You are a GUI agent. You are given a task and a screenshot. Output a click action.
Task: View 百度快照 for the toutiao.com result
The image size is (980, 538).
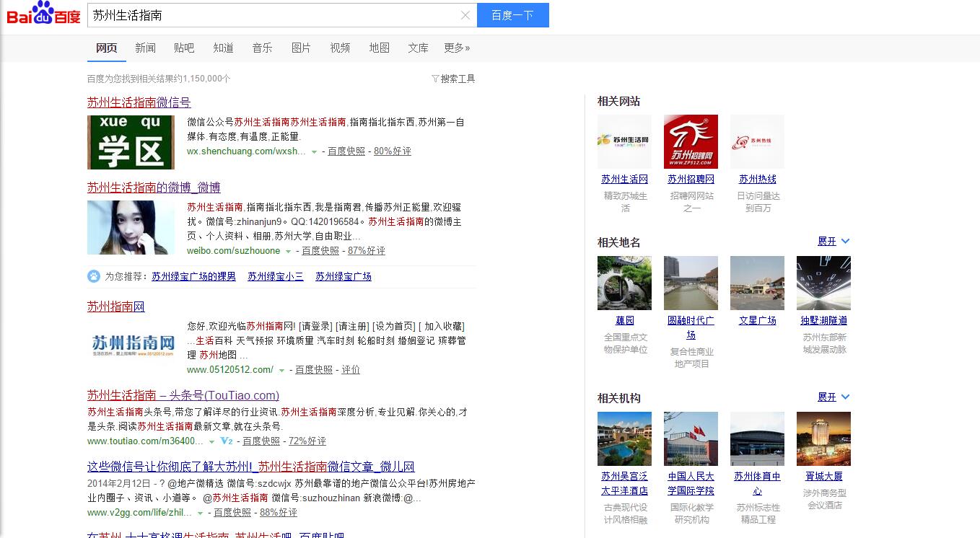point(261,441)
